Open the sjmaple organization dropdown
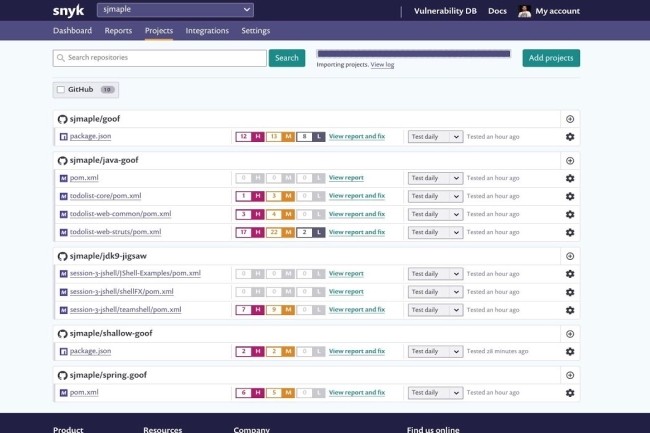Image resolution: width=650 pixels, height=433 pixels. (175, 10)
